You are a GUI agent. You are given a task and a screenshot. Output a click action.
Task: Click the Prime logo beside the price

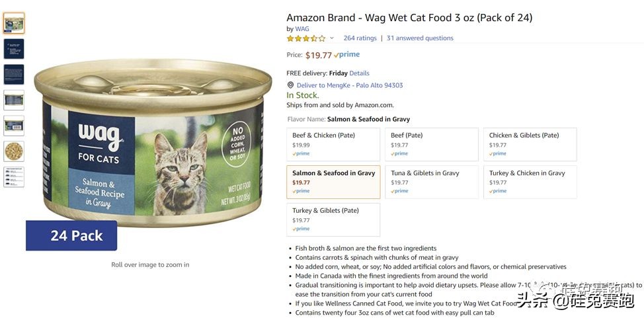pyautogui.click(x=347, y=55)
